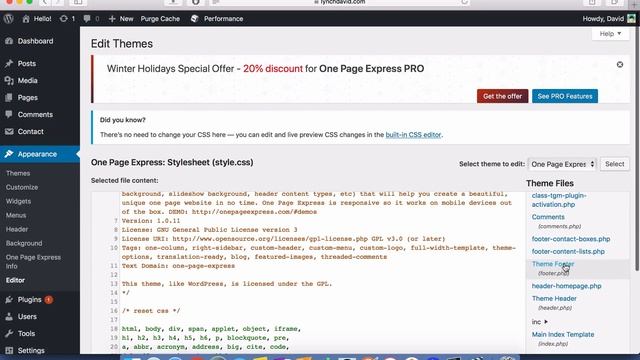Open Menus submenu item
This screenshot has height=360, width=640.
(x=16, y=215)
